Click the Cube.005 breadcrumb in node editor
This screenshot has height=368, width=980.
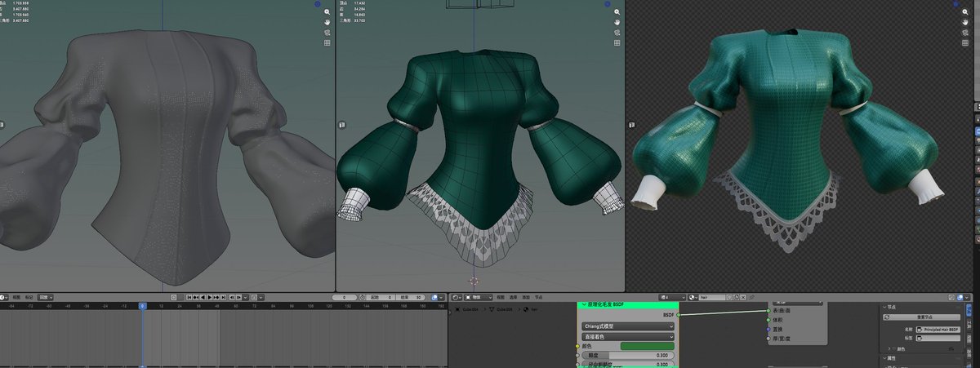coord(506,309)
